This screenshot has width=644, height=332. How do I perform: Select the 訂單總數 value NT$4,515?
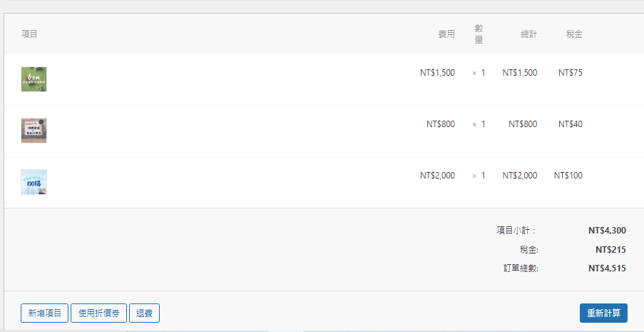tap(607, 268)
